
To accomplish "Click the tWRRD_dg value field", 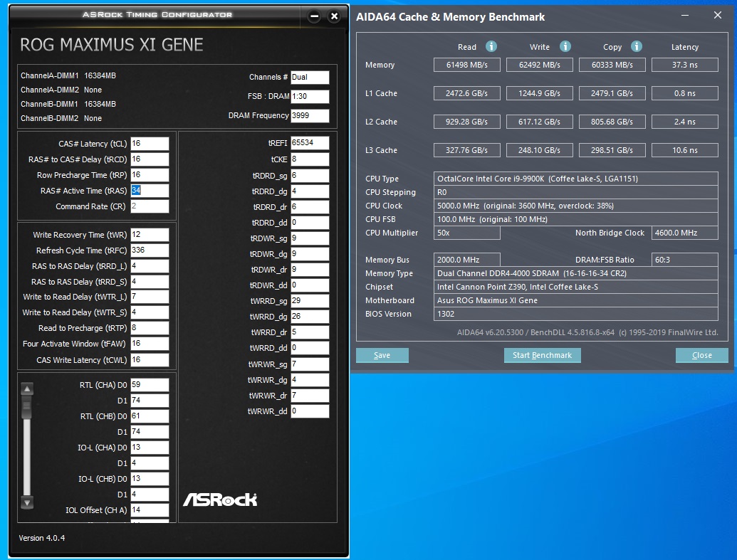I will click(x=310, y=316).
